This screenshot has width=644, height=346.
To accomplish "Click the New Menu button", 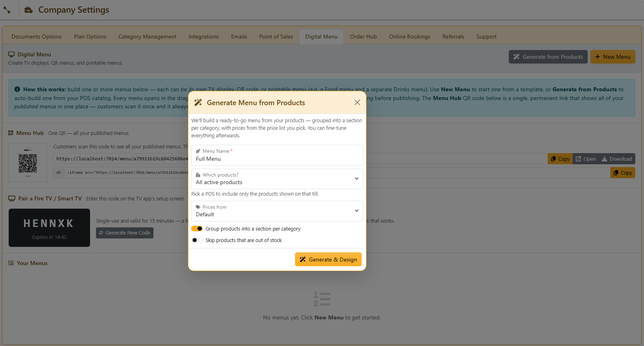I will (613, 57).
